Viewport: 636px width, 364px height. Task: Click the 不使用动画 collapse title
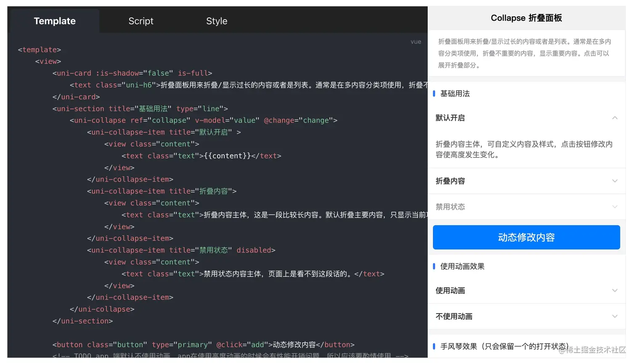[x=454, y=317]
